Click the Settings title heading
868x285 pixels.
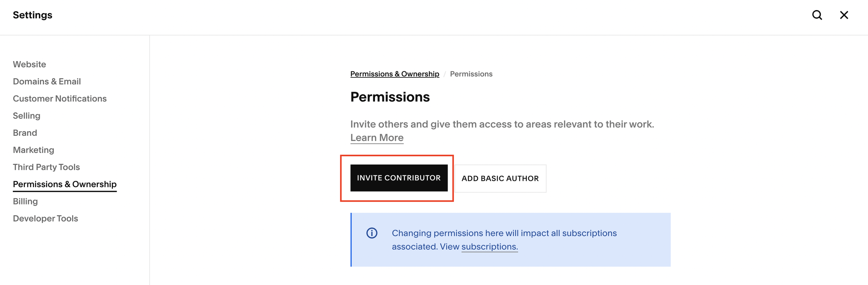33,15
